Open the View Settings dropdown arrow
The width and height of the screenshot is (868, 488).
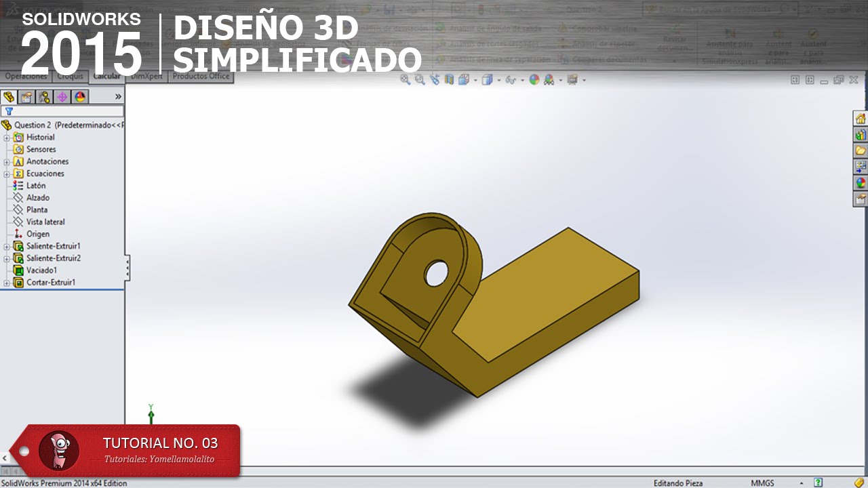click(x=584, y=80)
